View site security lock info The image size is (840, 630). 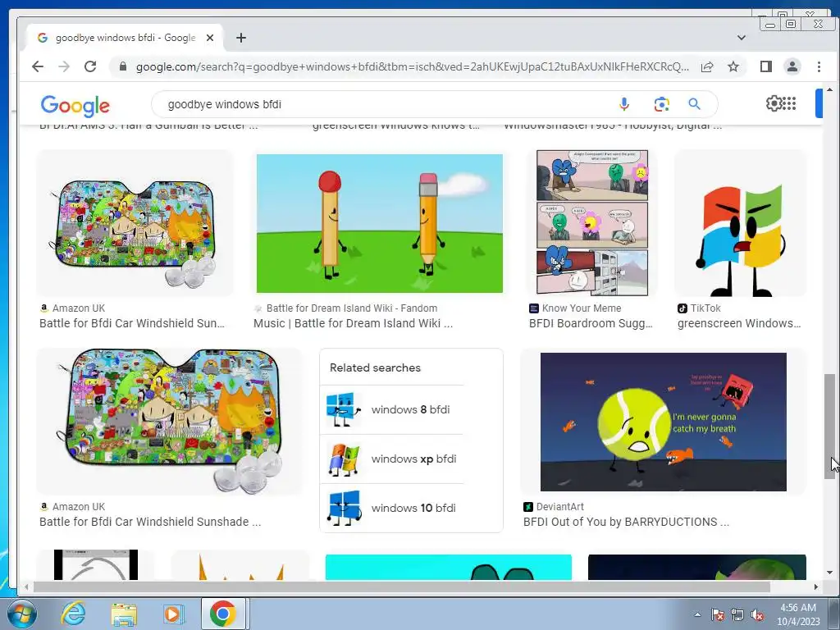point(123,66)
